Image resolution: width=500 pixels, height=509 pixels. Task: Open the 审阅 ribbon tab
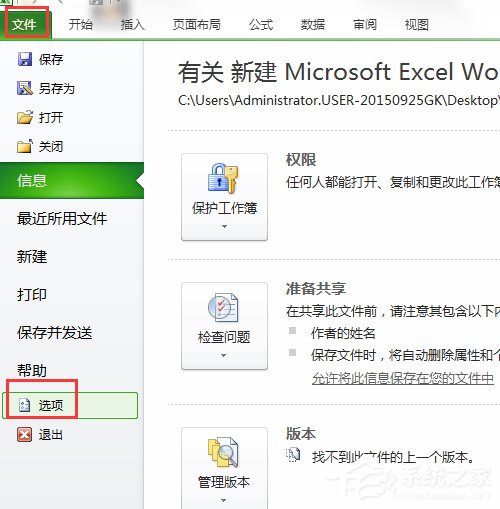tap(365, 25)
